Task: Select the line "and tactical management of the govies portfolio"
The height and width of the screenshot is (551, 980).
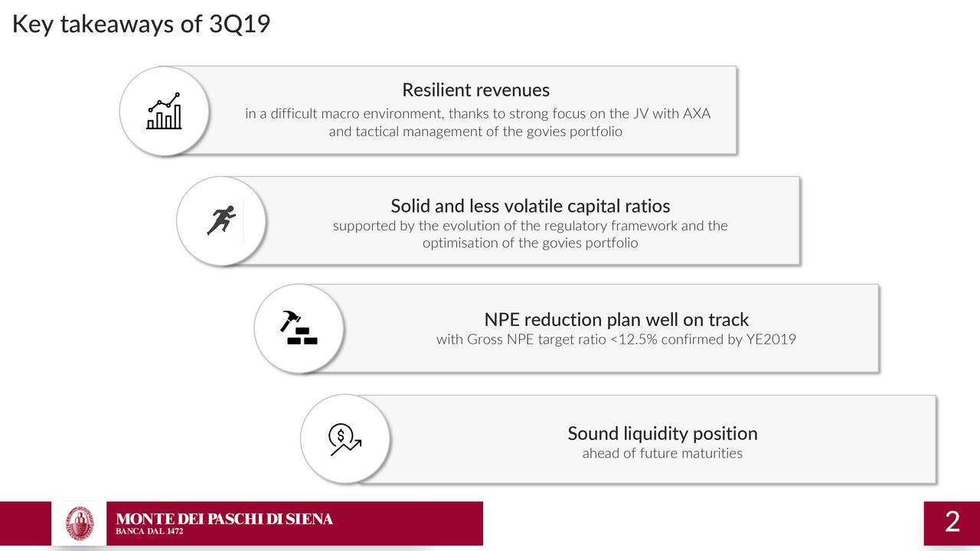Action: (x=475, y=132)
